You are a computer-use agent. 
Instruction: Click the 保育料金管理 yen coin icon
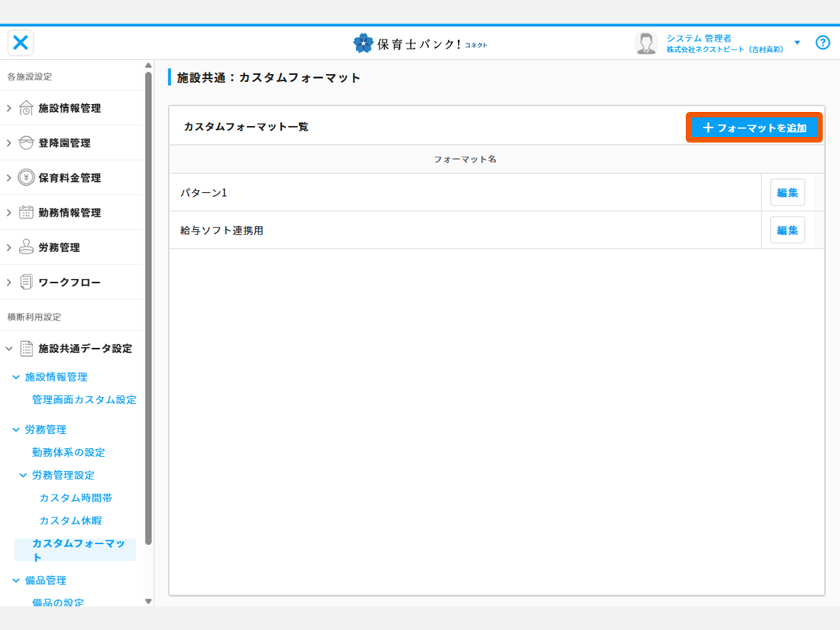(26, 178)
